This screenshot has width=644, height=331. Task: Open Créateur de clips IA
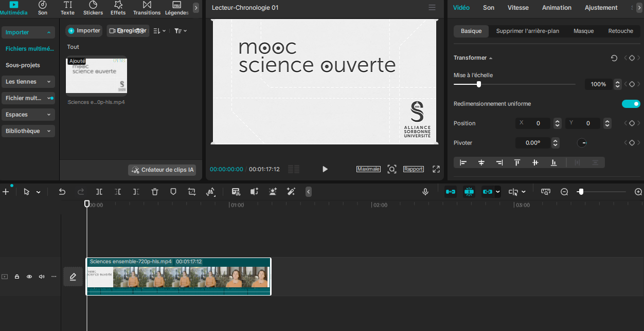[x=162, y=170]
